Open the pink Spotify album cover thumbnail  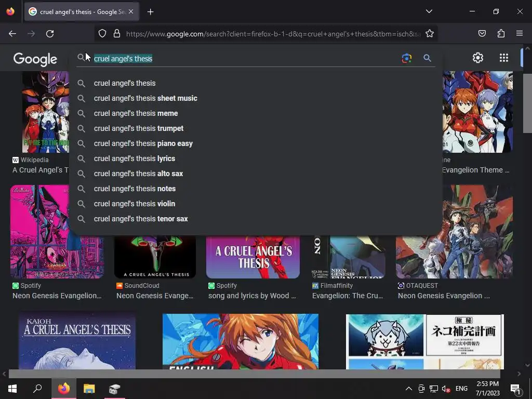(x=57, y=232)
